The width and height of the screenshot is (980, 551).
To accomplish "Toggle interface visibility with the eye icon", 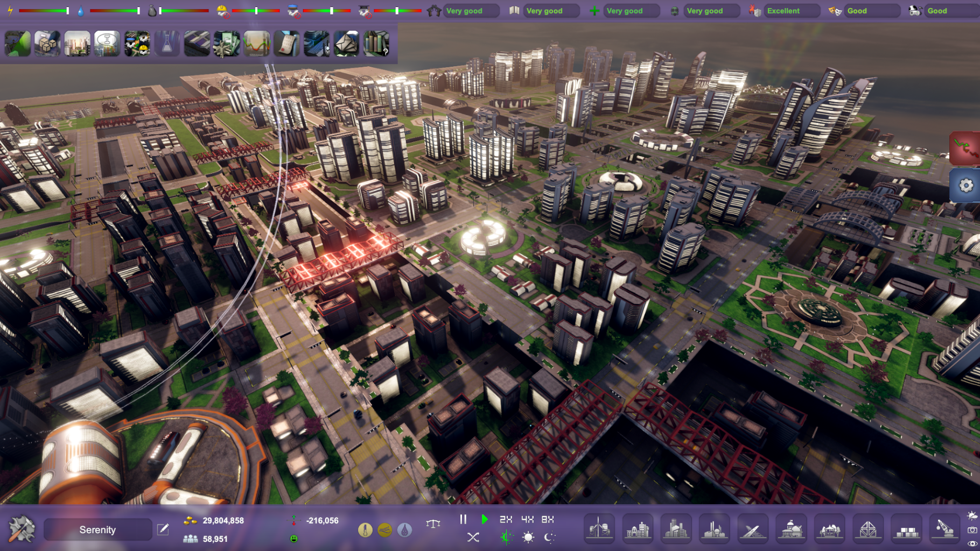I will [x=972, y=543].
